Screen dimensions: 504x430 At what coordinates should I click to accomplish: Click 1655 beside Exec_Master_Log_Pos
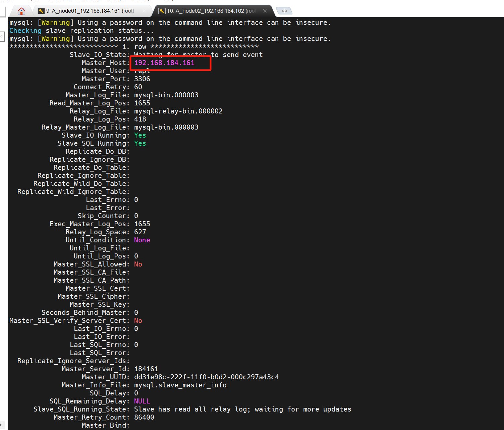click(142, 224)
